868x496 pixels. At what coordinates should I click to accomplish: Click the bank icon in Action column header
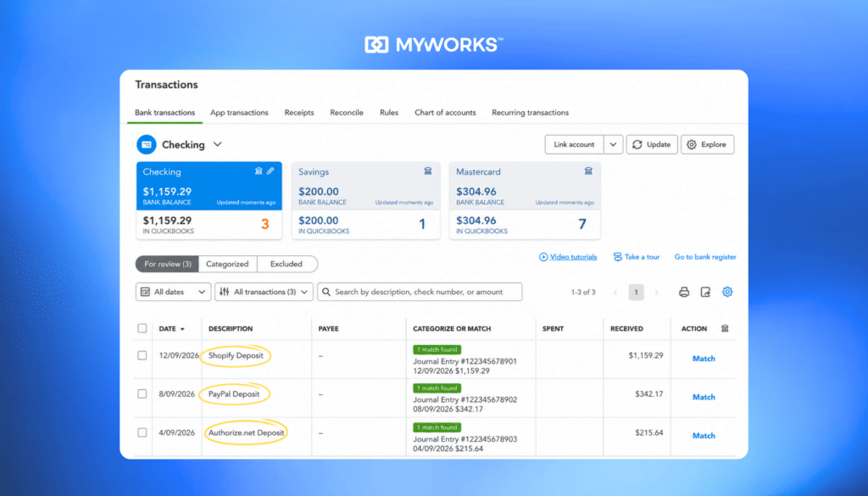coord(726,328)
